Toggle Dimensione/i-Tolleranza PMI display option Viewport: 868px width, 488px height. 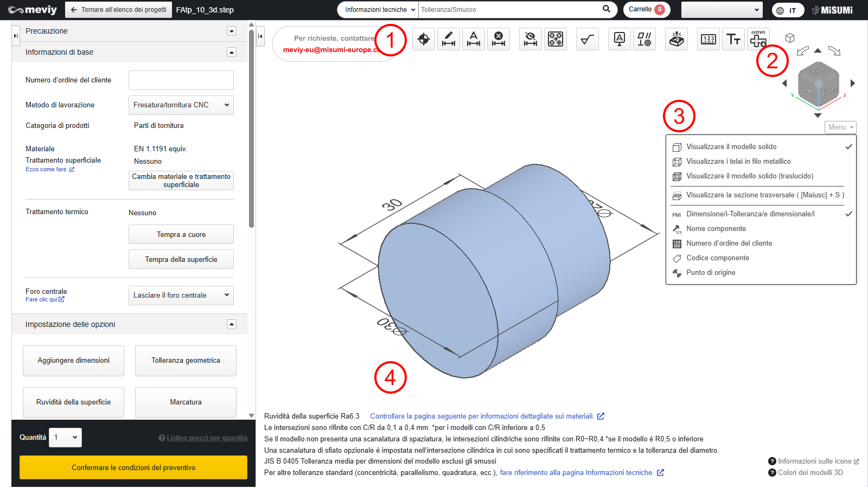[x=750, y=214]
